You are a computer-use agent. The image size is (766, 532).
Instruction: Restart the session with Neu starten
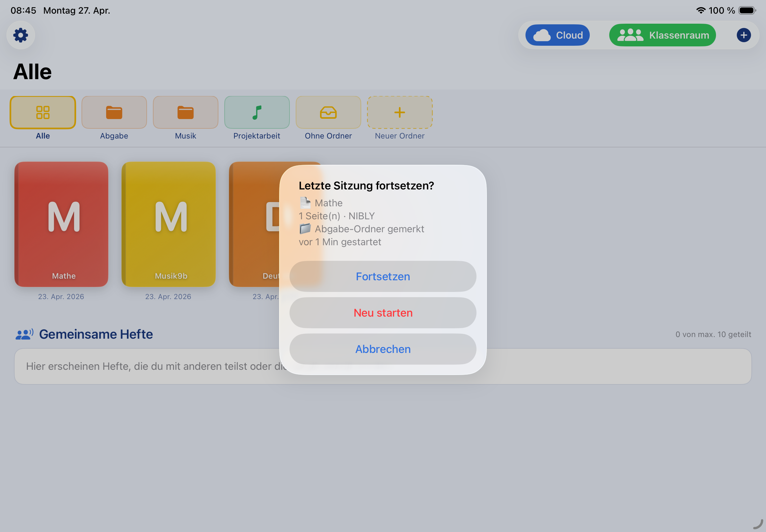tap(382, 313)
